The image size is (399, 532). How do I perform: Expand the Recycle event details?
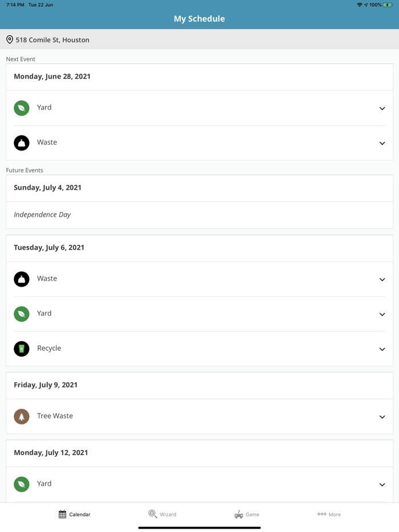pos(382,349)
